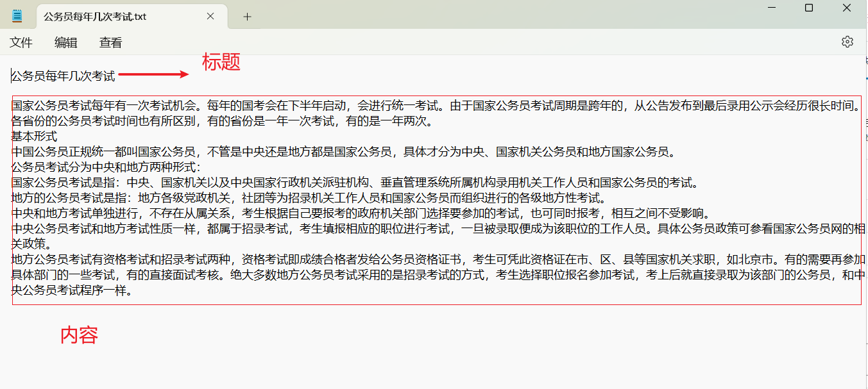Minimize the Notepad window

click(x=772, y=8)
